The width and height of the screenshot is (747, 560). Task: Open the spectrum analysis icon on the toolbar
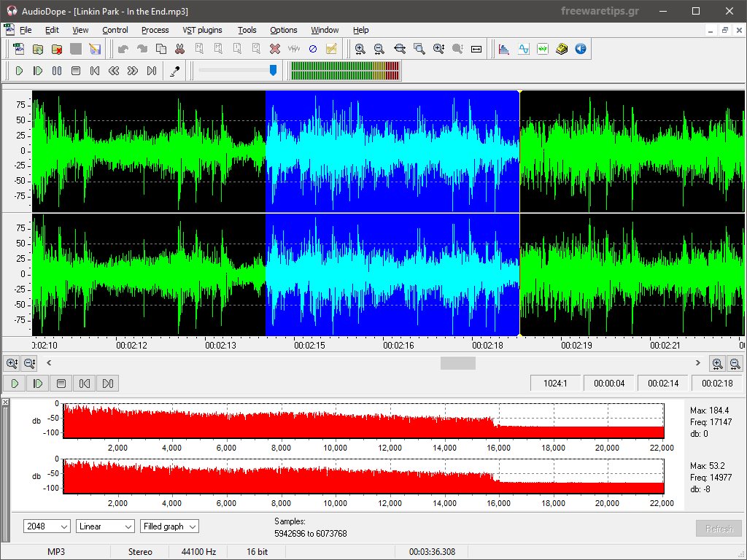coord(503,49)
